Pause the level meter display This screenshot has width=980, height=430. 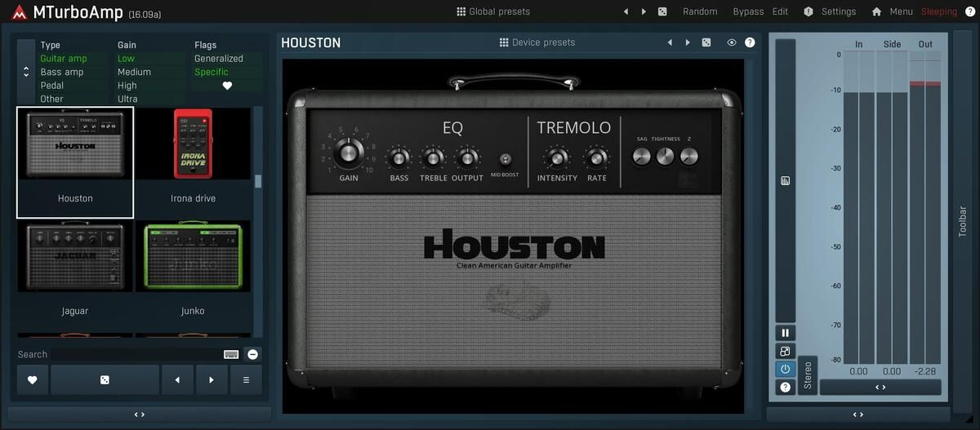click(785, 333)
